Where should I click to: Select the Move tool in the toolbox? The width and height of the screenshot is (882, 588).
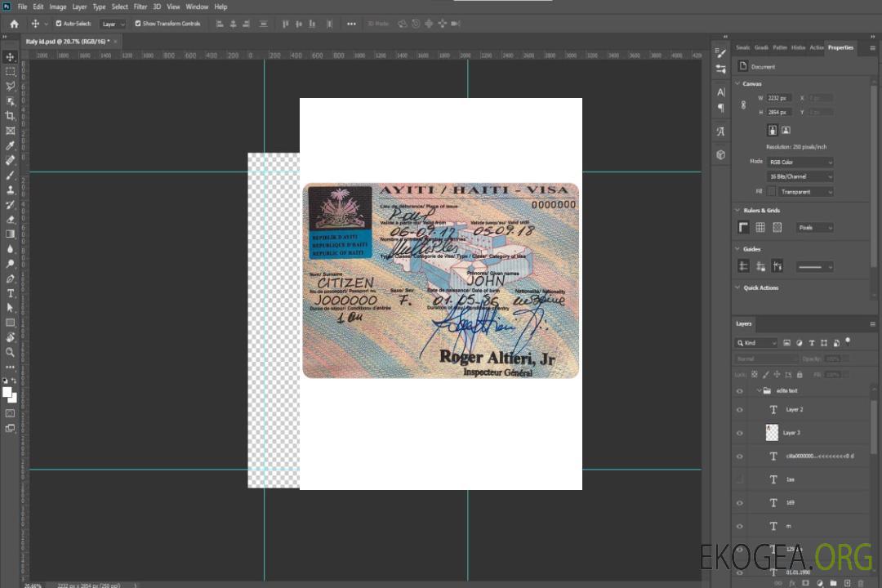coord(10,57)
